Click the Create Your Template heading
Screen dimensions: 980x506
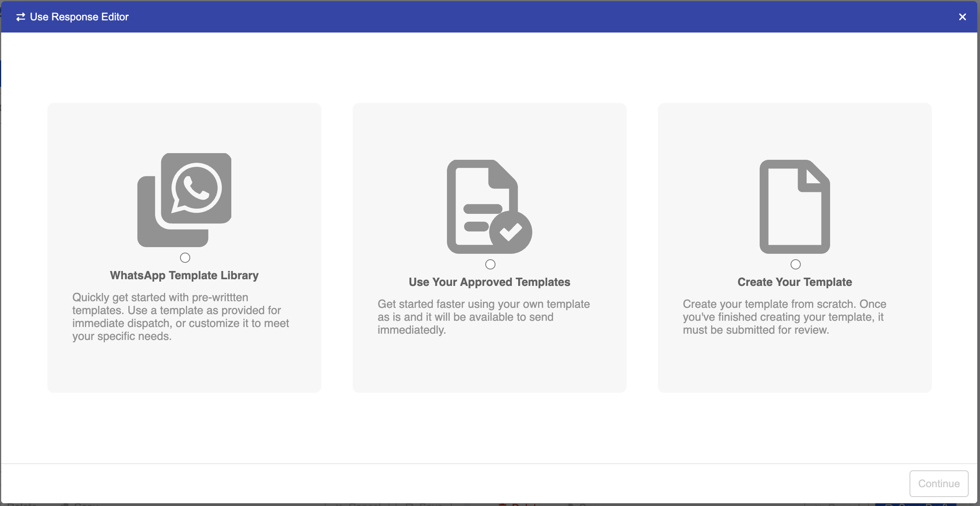click(x=794, y=282)
